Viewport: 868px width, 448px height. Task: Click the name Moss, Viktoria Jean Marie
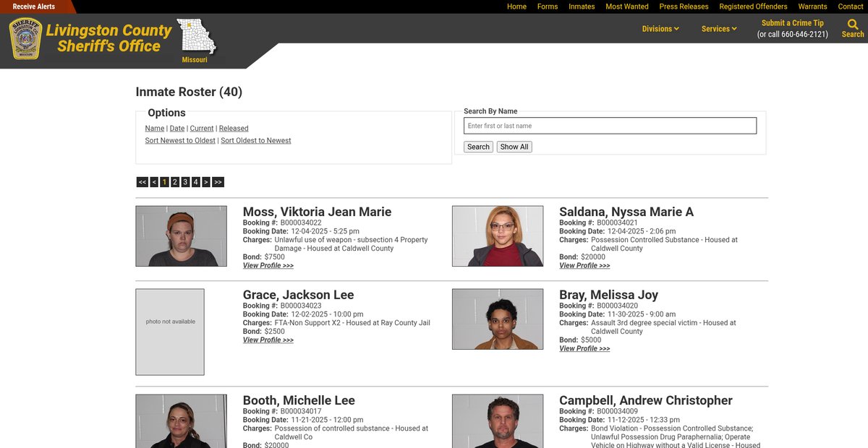click(317, 212)
